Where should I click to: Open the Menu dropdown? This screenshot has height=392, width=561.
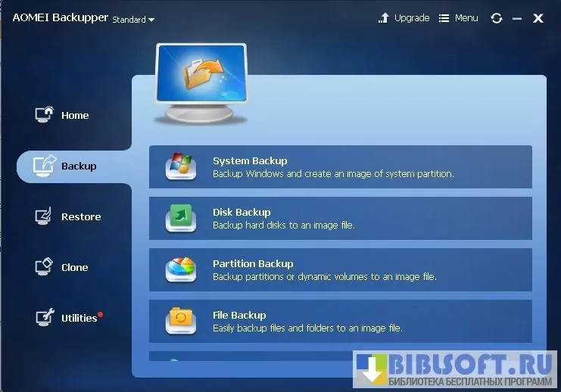(x=458, y=18)
